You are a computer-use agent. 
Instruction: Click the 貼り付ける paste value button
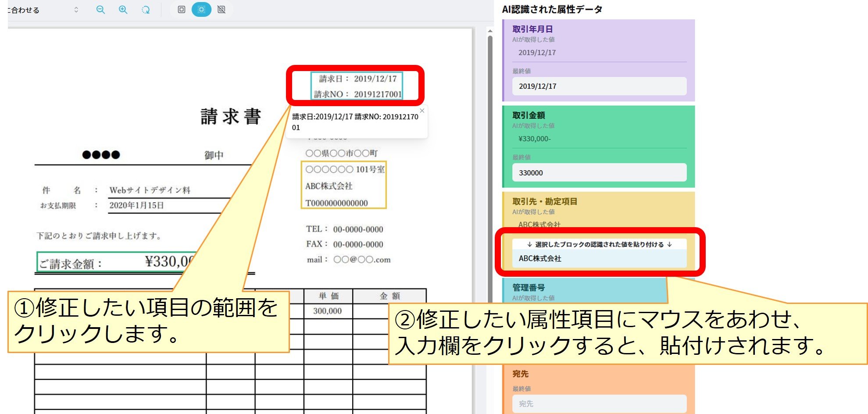(x=600, y=245)
